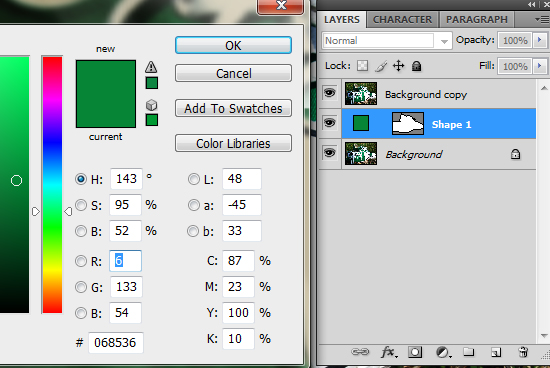Open the Opacity slider arrow

[540, 40]
